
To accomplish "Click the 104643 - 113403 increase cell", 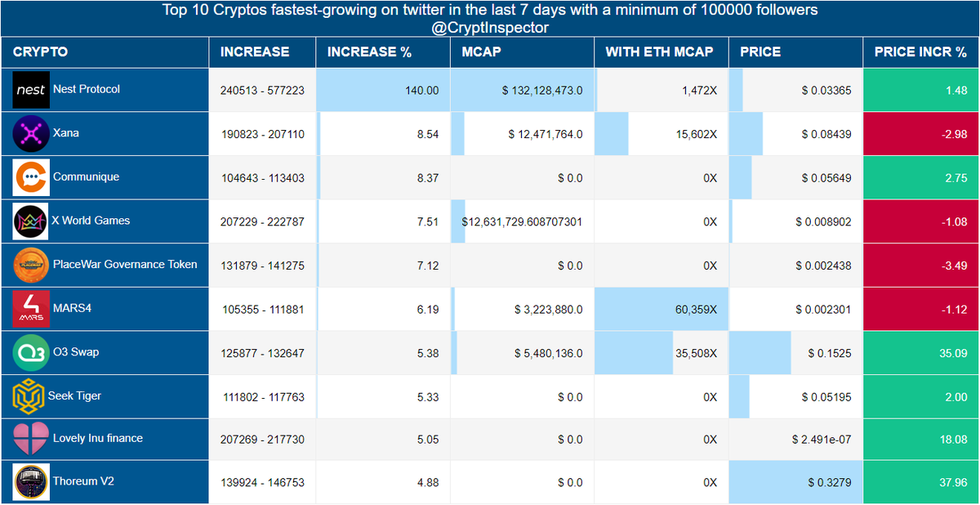I will pos(262,177).
